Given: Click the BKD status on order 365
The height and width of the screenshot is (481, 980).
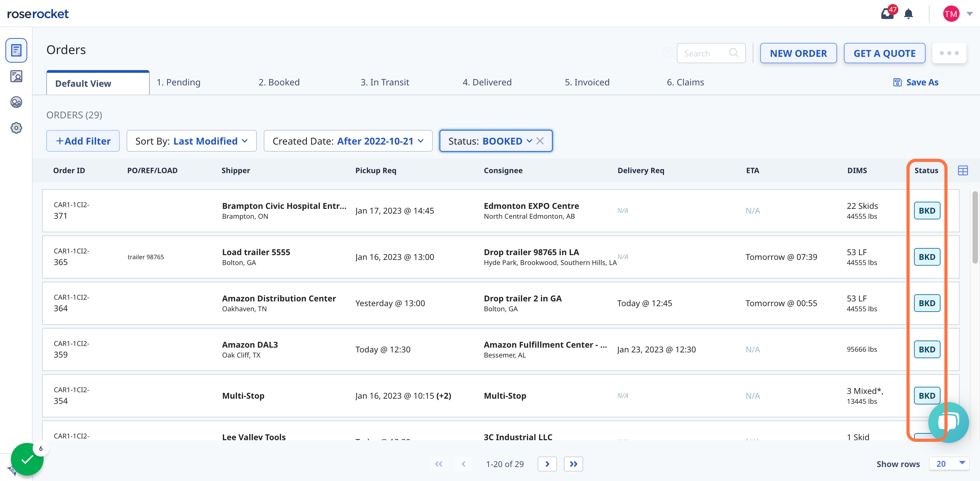Looking at the screenshot, I should coord(927,257).
